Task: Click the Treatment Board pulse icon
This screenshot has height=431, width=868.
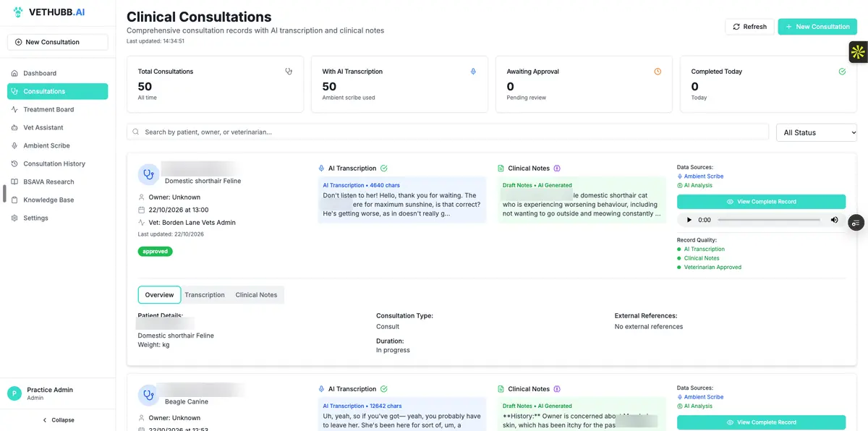Action: click(15, 109)
